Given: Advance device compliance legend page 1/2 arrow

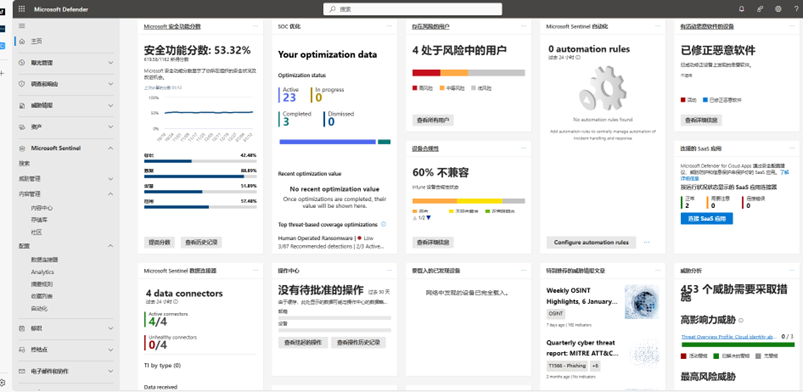Looking at the screenshot, I should point(429,218).
